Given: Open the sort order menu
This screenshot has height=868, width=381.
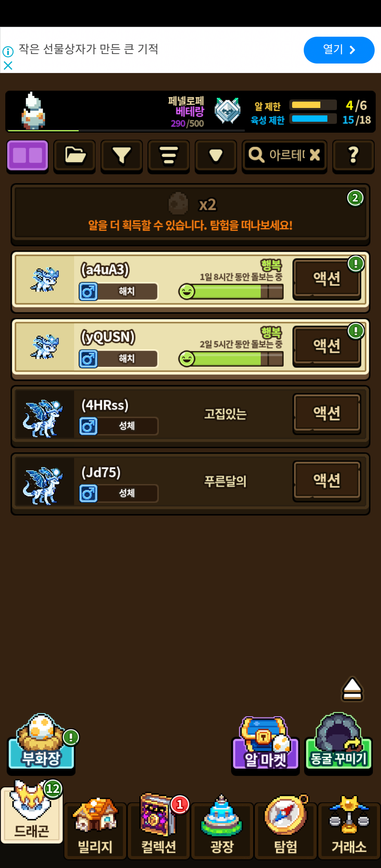Looking at the screenshot, I should pyautogui.click(x=169, y=156).
